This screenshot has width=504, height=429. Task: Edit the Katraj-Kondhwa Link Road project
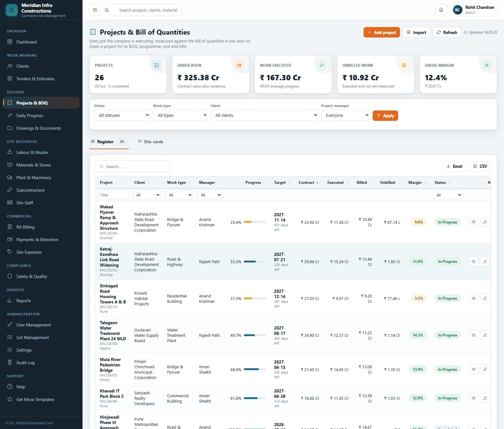tap(485, 261)
